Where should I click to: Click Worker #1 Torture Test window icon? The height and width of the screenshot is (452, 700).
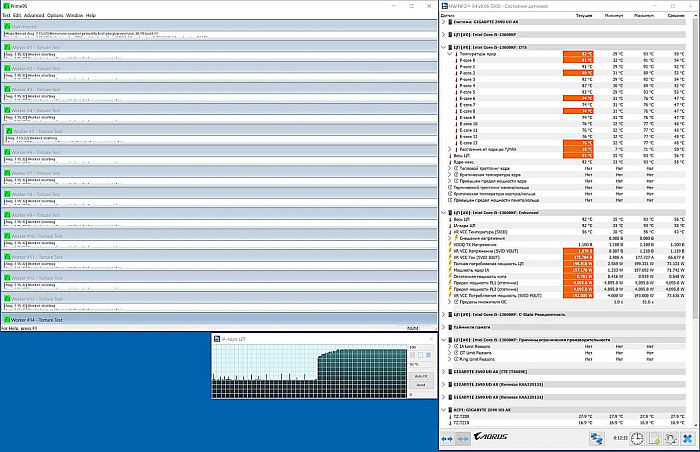7,47
